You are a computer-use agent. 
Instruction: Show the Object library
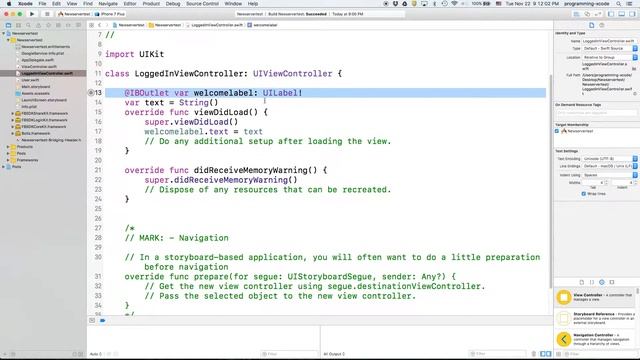(602, 282)
